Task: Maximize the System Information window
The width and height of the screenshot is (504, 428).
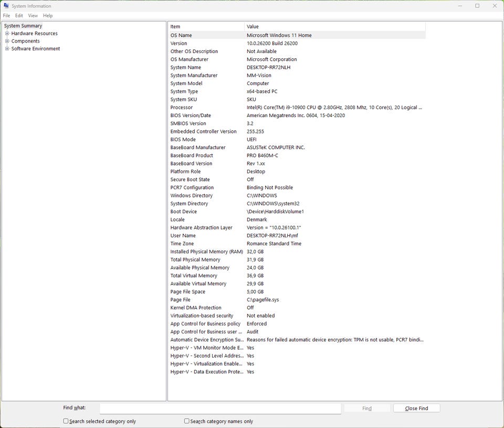Action: point(477,6)
